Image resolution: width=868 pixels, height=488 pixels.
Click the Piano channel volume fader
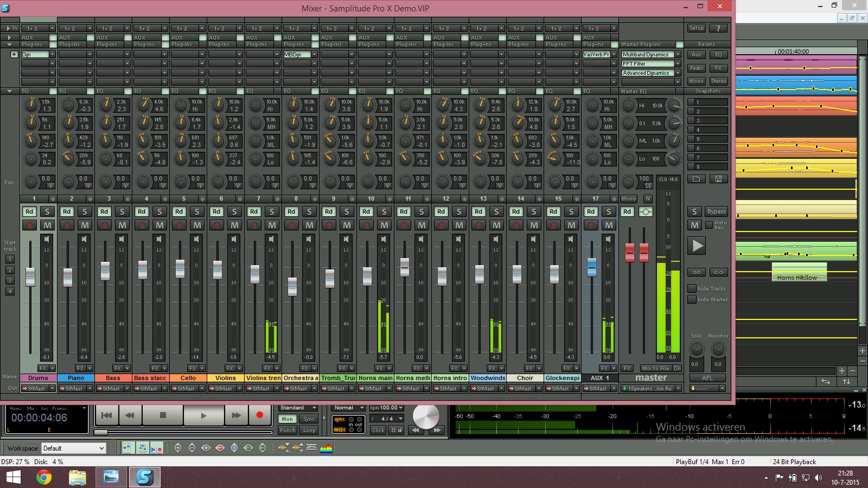[x=68, y=277]
